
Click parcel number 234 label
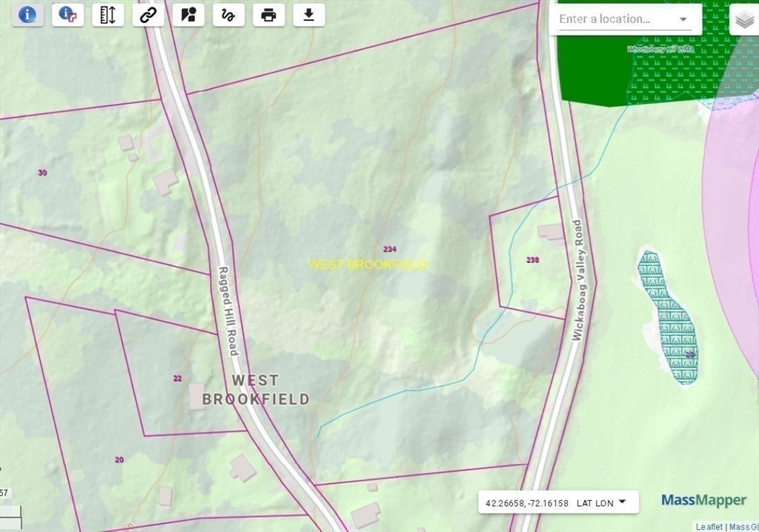(x=390, y=249)
